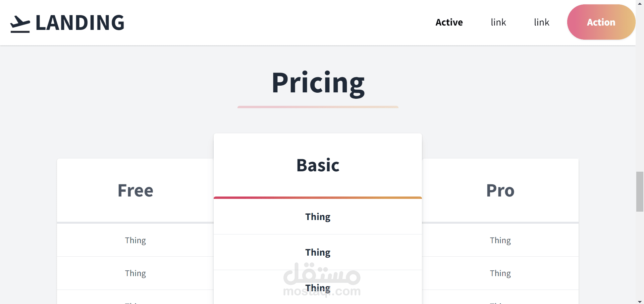Screen dimensions: 644x304
Task: Click the gradient underline below Pricing
Action: pyautogui.click(x=318, y=107)
